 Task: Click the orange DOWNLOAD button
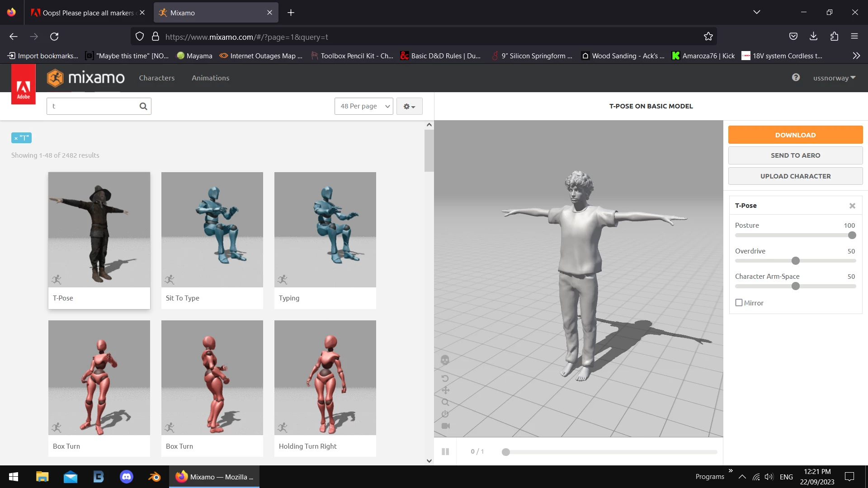tap(795, 135)
